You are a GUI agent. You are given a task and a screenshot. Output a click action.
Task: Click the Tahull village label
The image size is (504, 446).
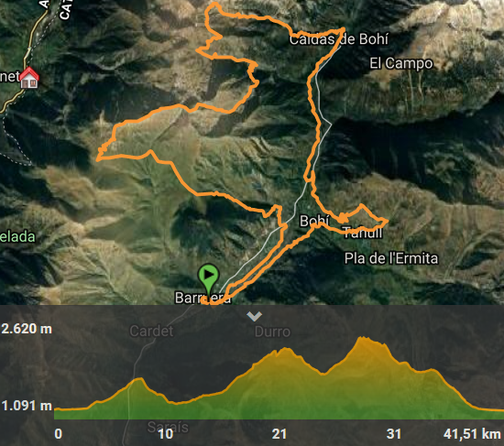(362, 233)
